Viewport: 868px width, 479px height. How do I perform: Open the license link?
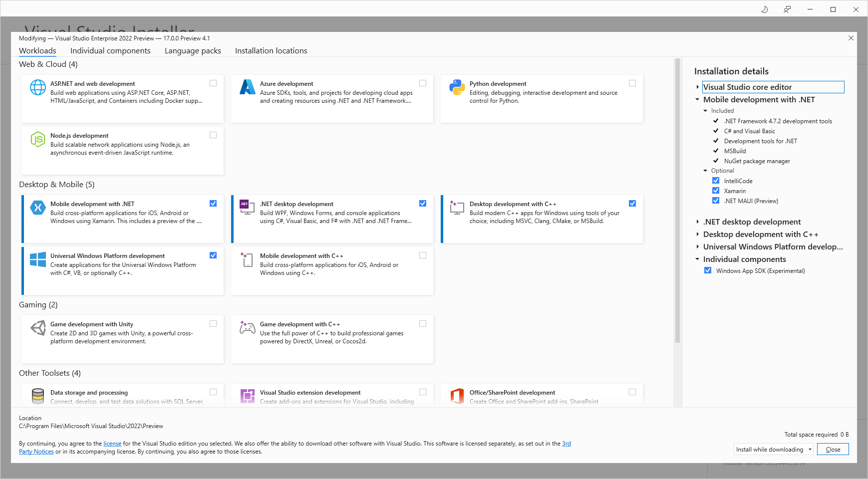(x=112, y=443)
